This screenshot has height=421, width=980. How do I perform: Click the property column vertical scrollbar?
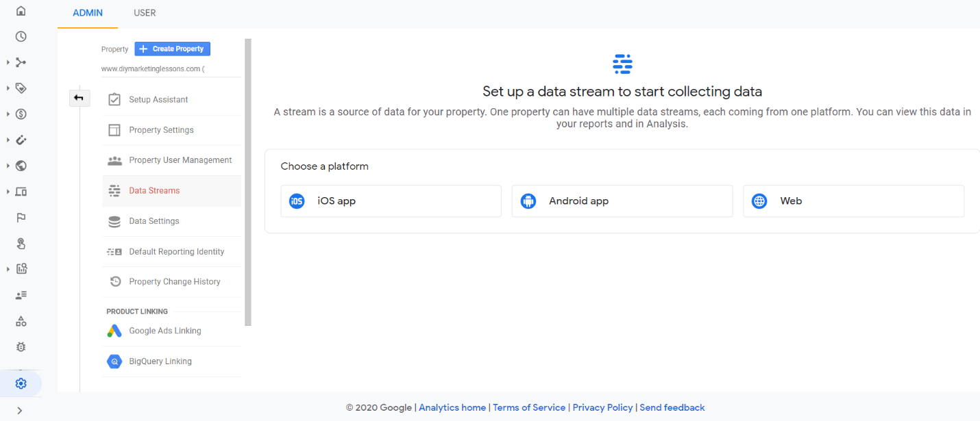[x=248, y=181]
